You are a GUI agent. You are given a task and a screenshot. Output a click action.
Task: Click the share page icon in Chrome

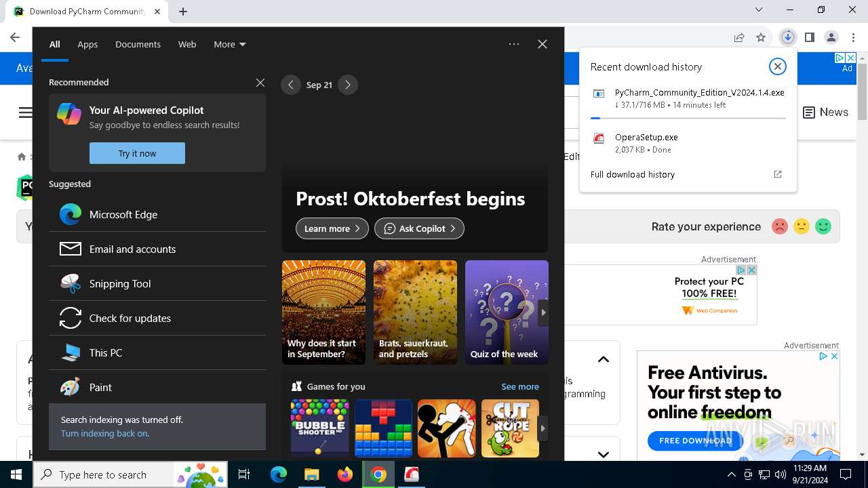739,37
